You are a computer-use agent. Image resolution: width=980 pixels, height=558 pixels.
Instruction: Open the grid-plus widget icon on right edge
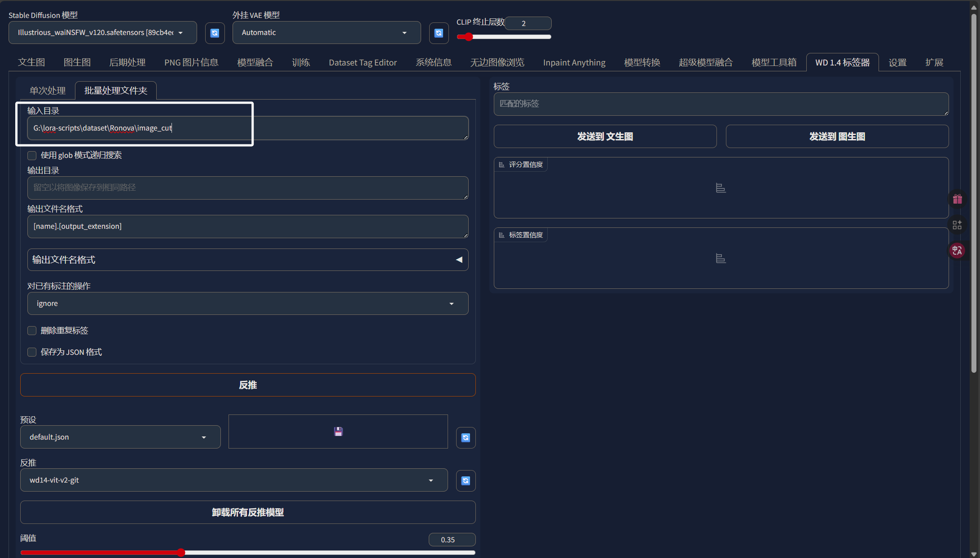click(957, 225)
